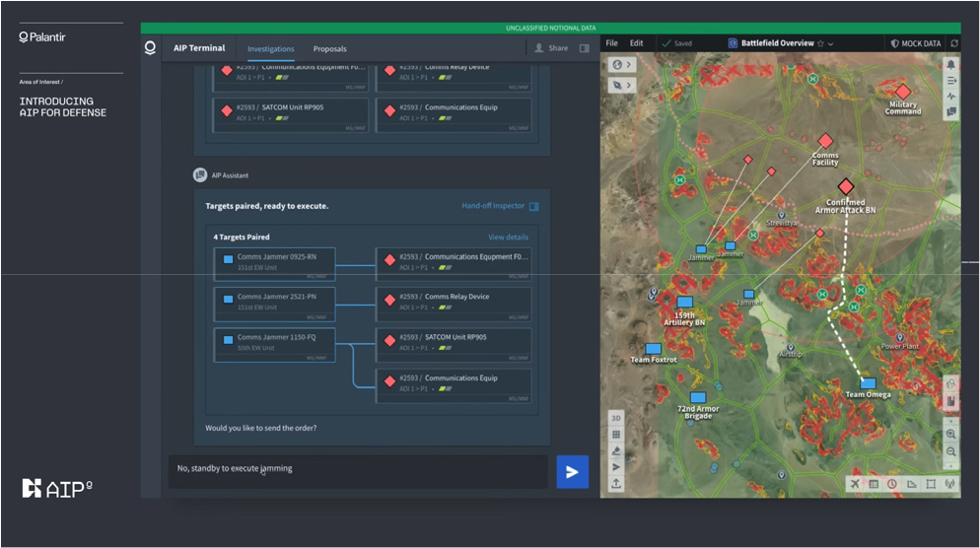This screenshot has height=548, width=980.
Task: Click the message input field
Action: point(357,469)
